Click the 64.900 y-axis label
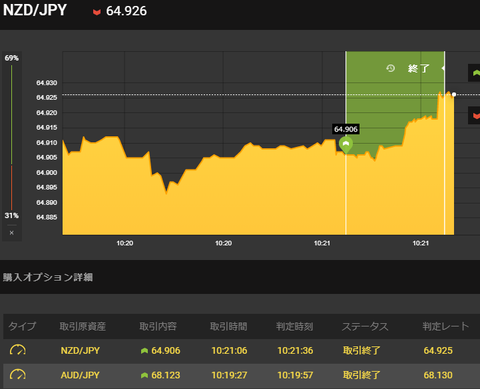The image size is (480, 389). pos(47,173)
